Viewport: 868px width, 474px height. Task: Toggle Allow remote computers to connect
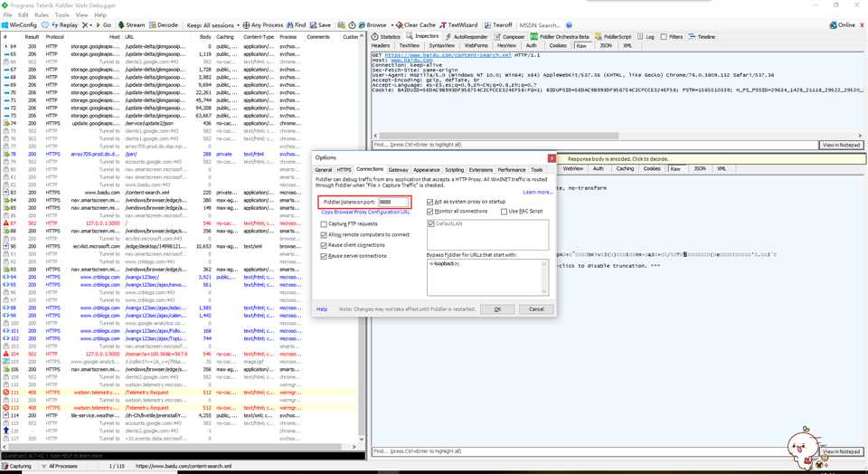[324, 235]
